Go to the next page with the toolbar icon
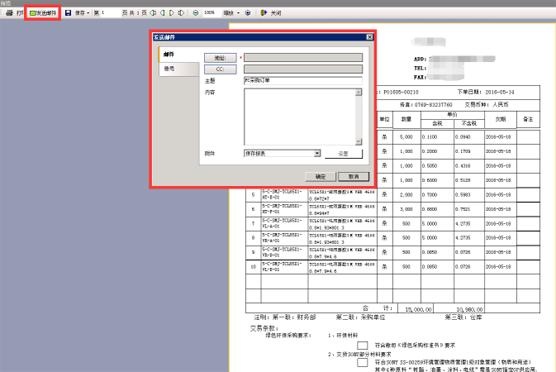 point(172,13)
